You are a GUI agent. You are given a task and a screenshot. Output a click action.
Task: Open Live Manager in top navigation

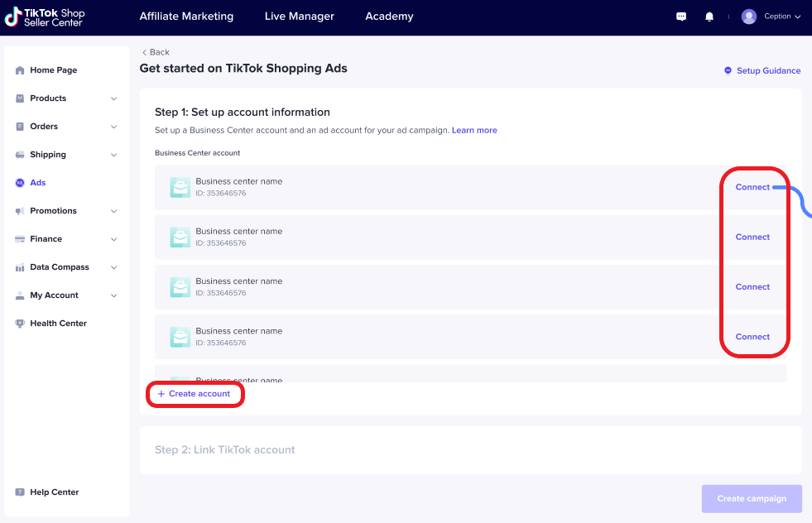300,17
